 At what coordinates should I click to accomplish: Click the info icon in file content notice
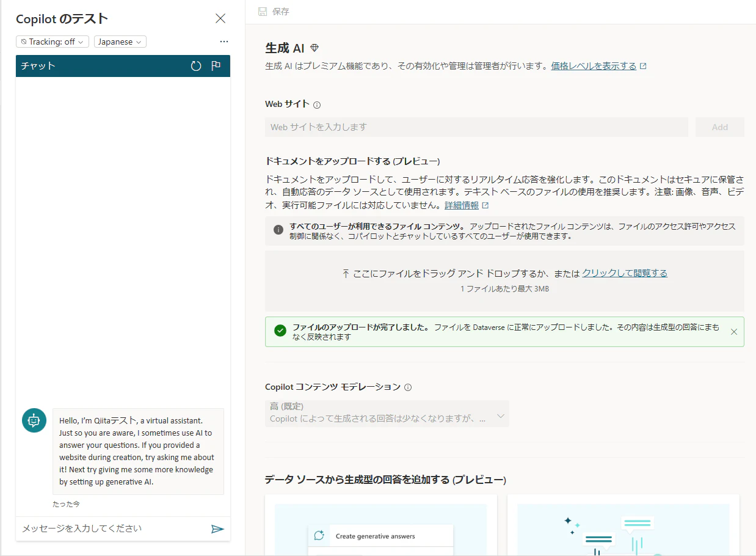(x=278, y=230)
